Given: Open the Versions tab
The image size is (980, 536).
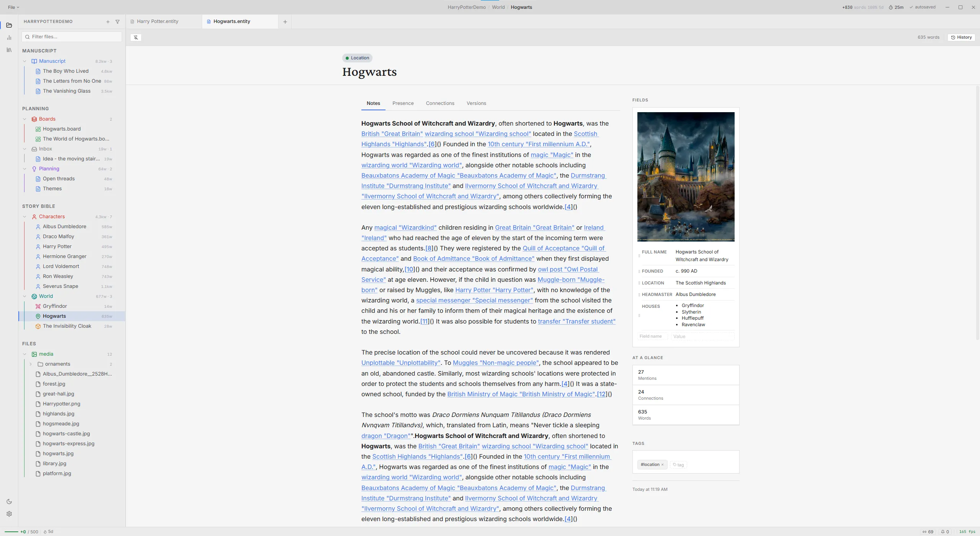Looking at the screenshot, I should pos(476,103).
